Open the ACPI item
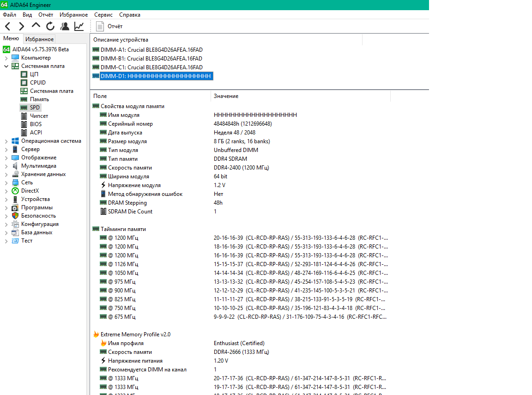Image resolution: width=532 pixels, height=395 pixels. (36, 132)
